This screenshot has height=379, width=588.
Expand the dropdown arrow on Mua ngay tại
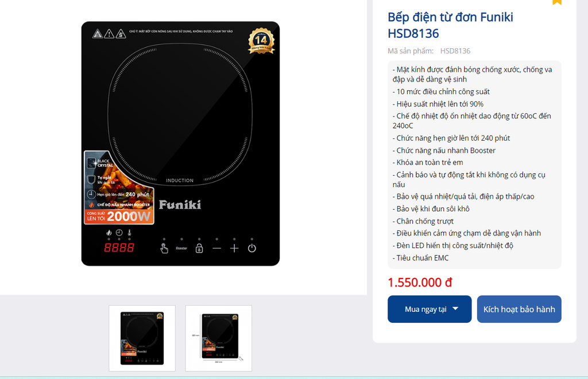(455, 308)
